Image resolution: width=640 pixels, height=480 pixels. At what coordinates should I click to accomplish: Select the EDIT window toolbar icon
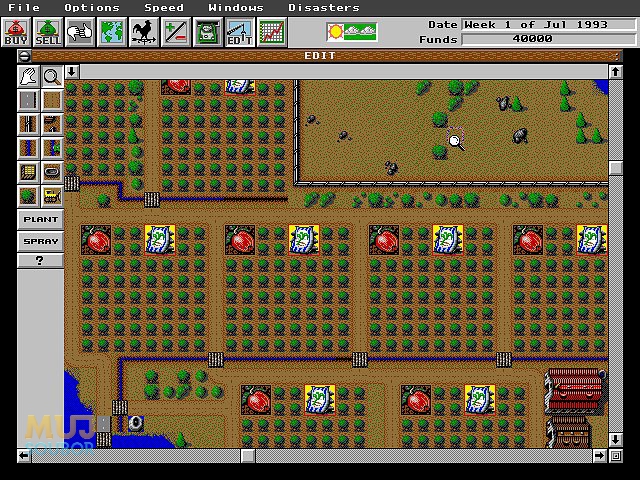240,32
